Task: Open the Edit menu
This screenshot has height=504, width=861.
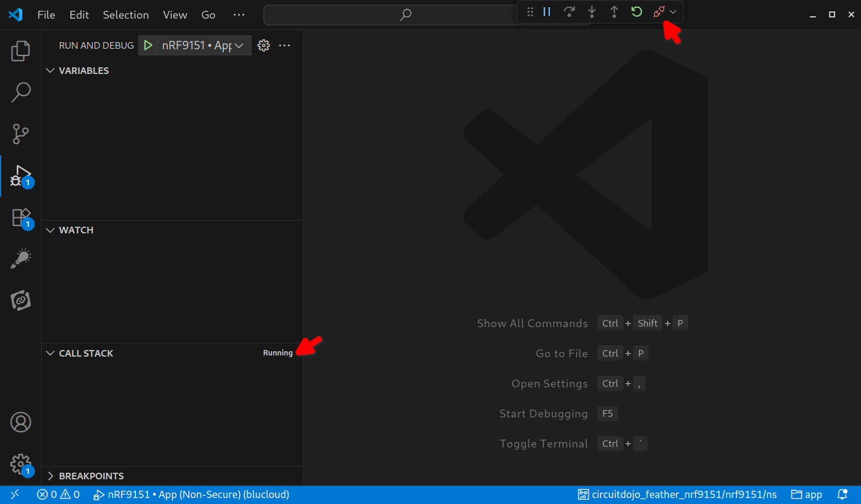Action: [x=79, y=14]
